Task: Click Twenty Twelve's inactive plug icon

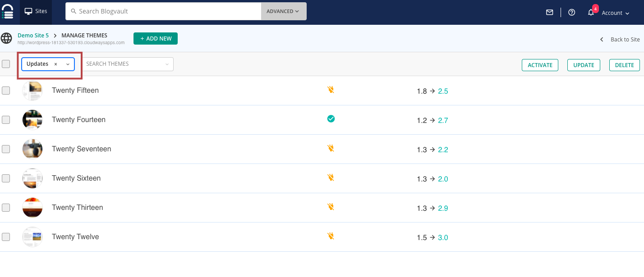Action: (x=331, y=236)
